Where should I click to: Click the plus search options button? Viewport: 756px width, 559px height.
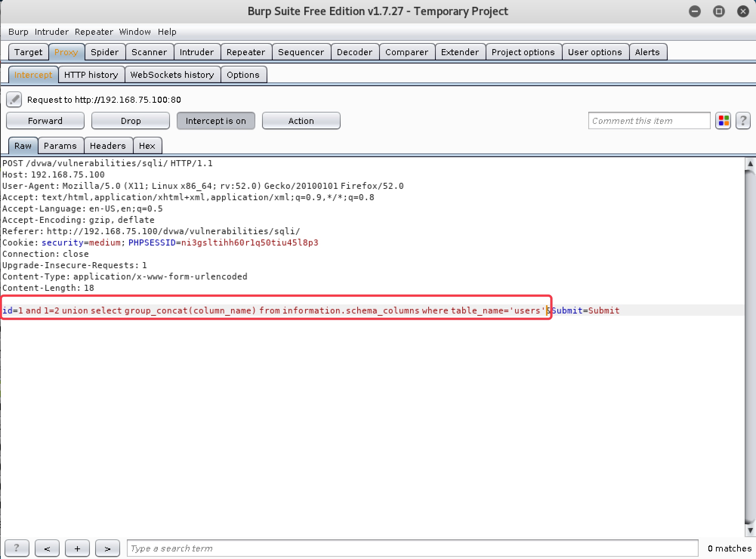77,548
